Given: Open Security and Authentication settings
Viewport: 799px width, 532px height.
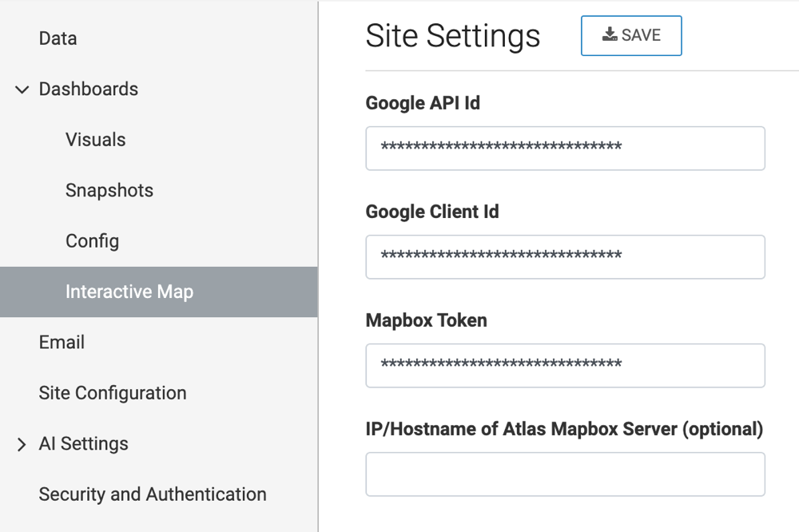Looking at the screenshot, I should click(153, 494).
